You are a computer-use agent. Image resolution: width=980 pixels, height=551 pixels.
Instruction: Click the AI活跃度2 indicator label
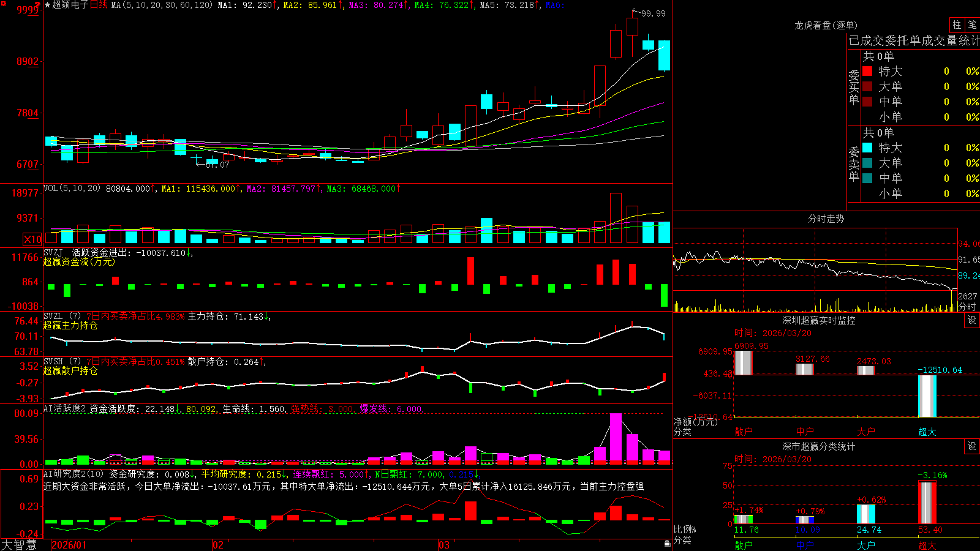click(x=65, y=409)
